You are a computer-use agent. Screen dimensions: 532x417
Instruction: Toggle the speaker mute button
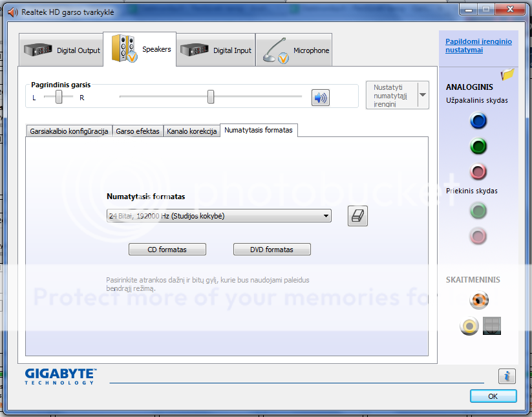(x=320, y=98)
